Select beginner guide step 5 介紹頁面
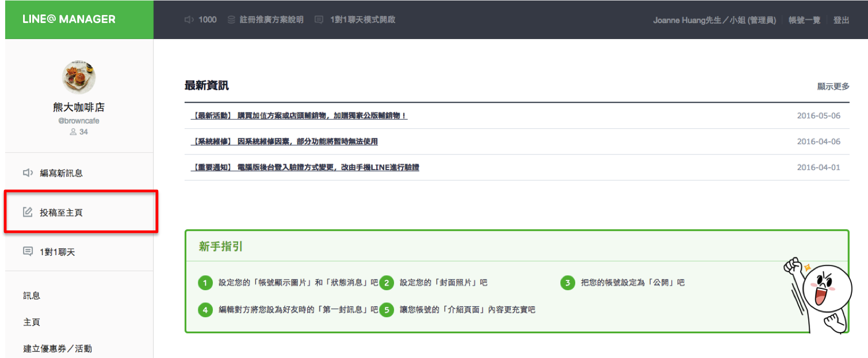This screenshot has width=868, height=358. [467, 310]
